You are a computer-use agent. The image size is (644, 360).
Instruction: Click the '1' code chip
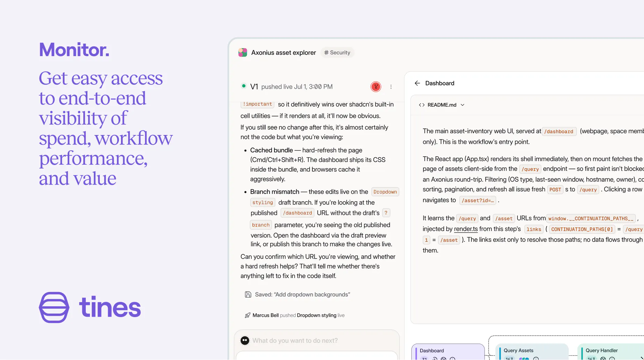(x=426, y=240)
